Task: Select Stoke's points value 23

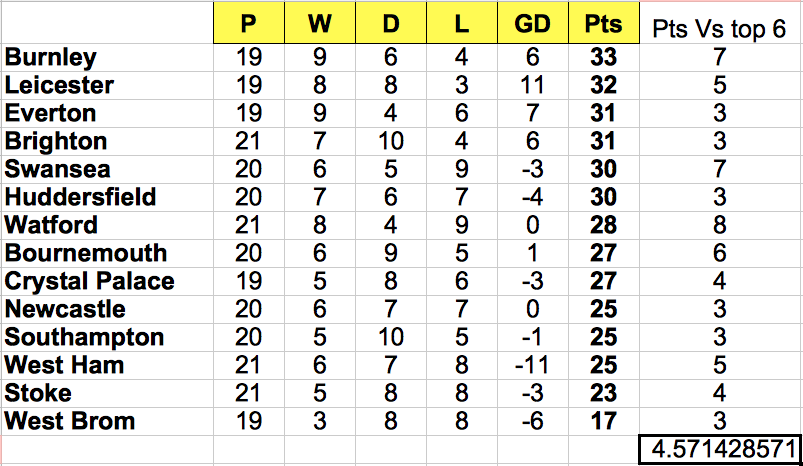Action: pos(604,393)
